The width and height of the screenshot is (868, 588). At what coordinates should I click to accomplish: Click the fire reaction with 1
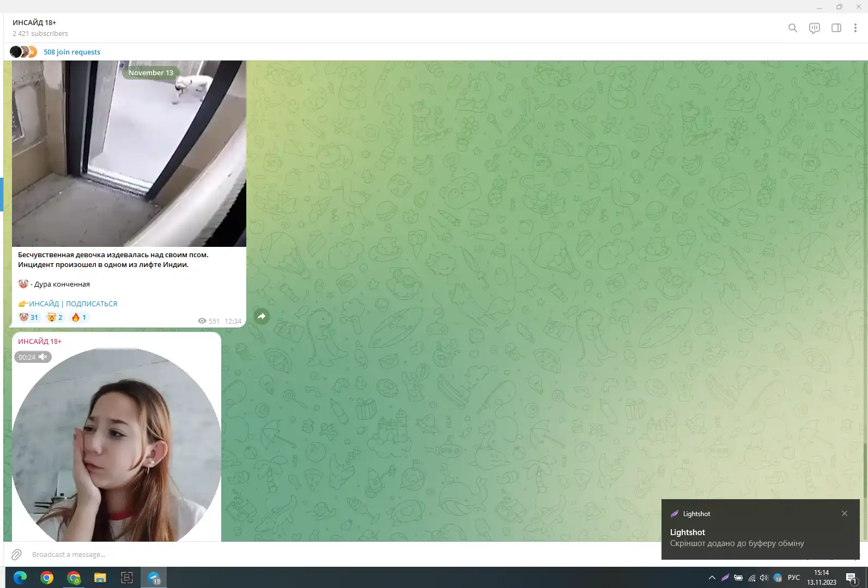click(x=79, y=317)
